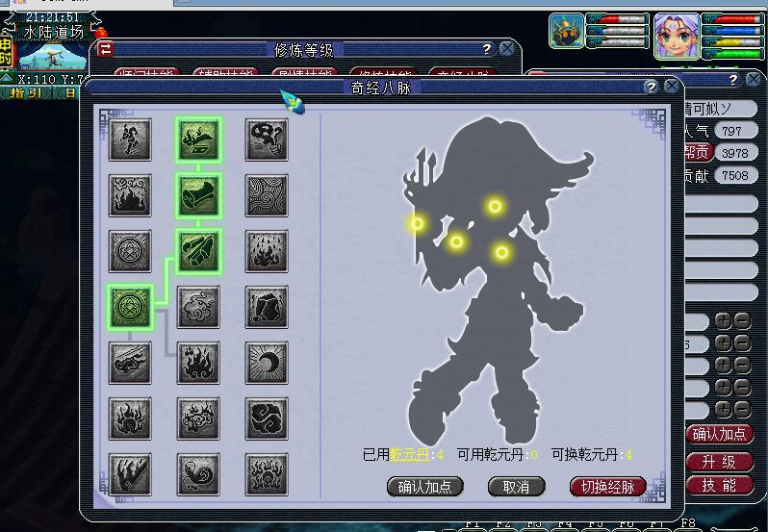Click the 贡献 value 7508

click(x=735, y=175)
